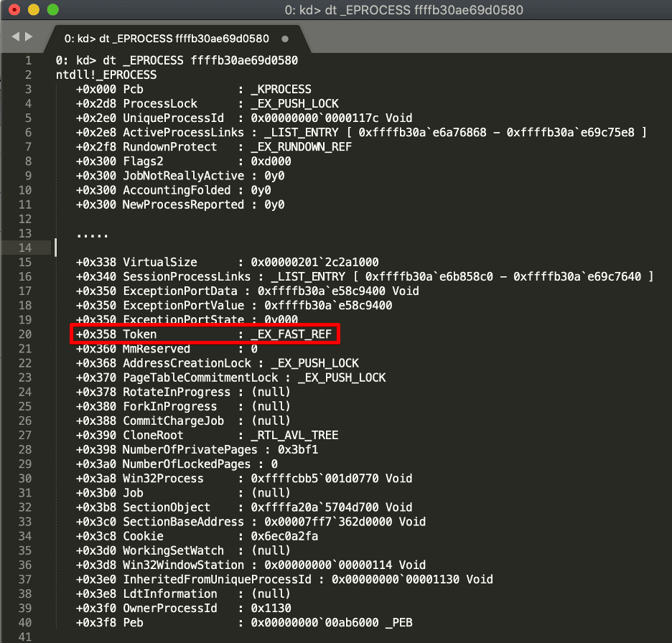
Task: Close the window with the red button
Action: pyautogui.click(x=14, y=10)
